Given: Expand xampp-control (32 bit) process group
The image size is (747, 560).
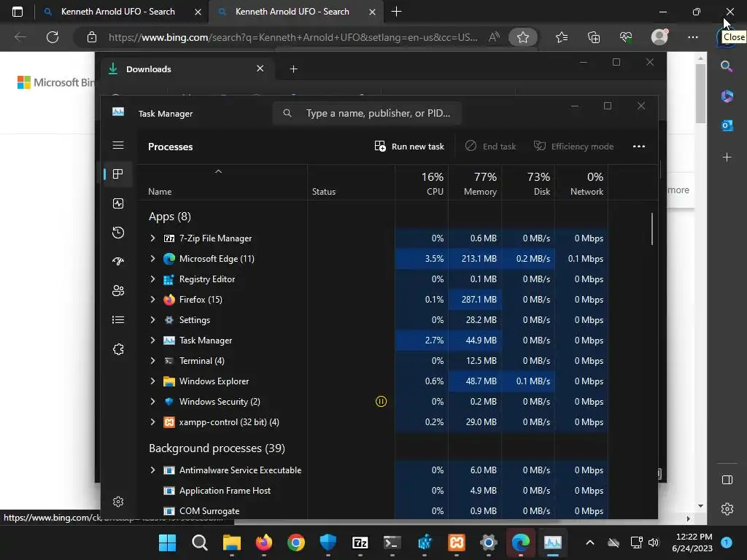Looking at the screenshot, I should click(x=152, y=422).
